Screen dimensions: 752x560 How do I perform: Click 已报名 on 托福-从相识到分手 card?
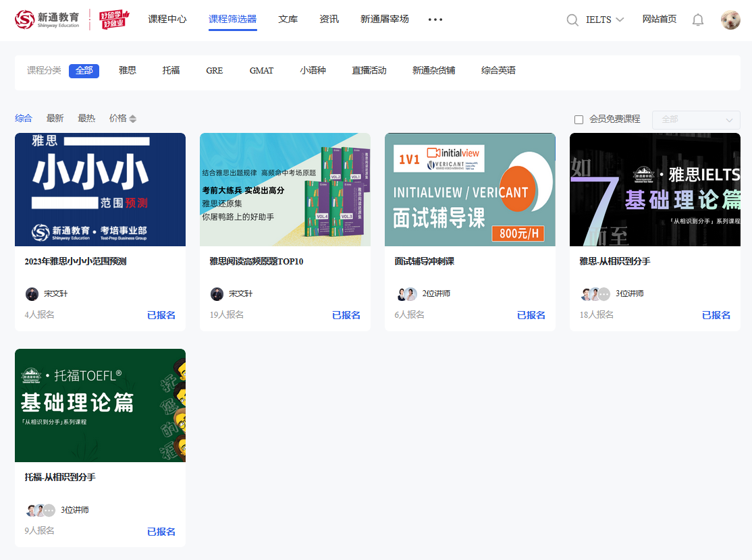pyautogui.click(x=161, y=532)
